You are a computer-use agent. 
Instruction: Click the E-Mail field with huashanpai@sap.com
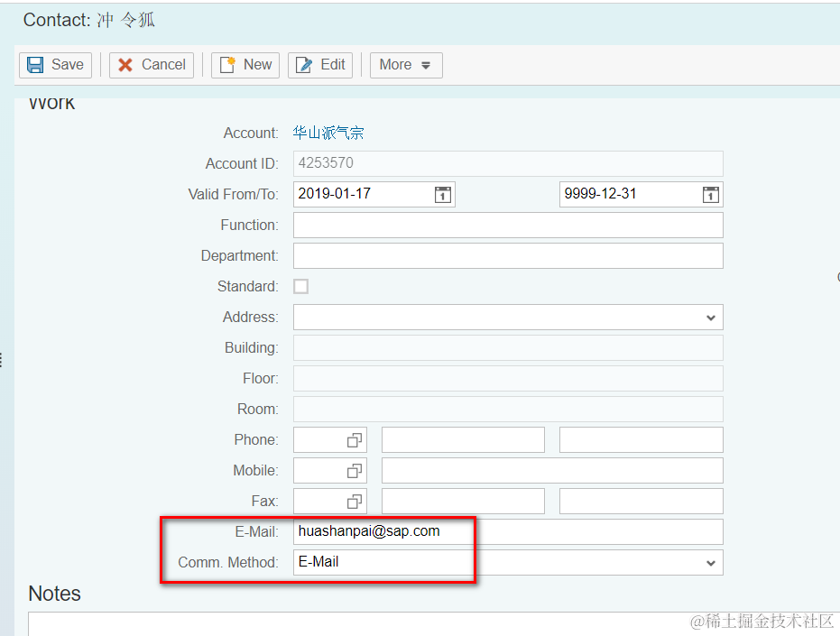click(x=508, y=531)
